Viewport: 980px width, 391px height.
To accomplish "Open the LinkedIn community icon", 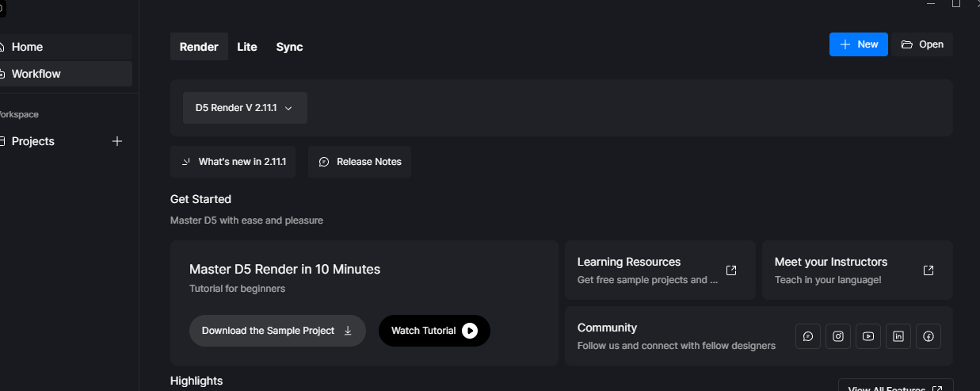I will 898,336.
